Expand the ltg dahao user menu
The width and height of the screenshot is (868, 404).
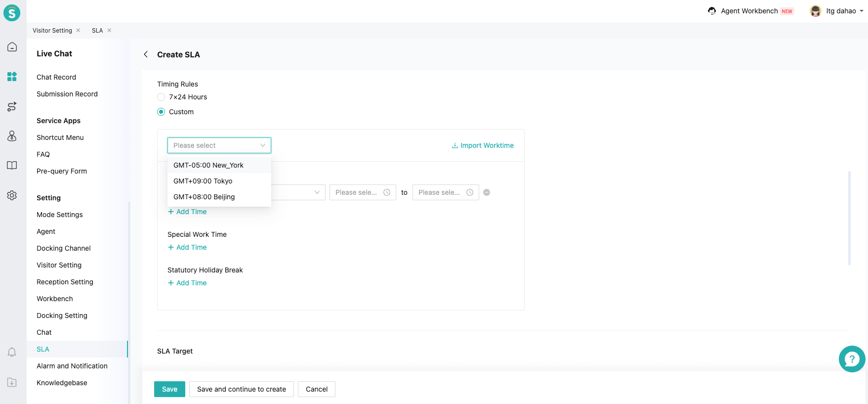click(x=836, y=11)
